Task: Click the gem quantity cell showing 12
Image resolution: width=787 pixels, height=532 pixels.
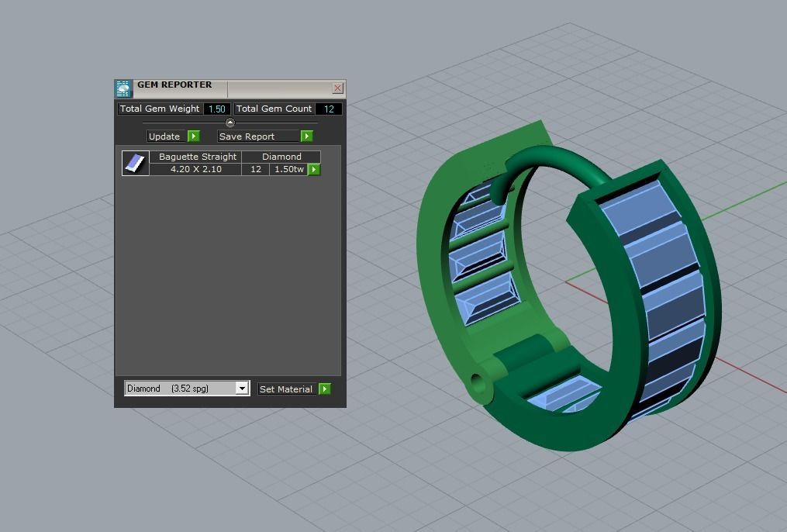Action: click(255, 169)
